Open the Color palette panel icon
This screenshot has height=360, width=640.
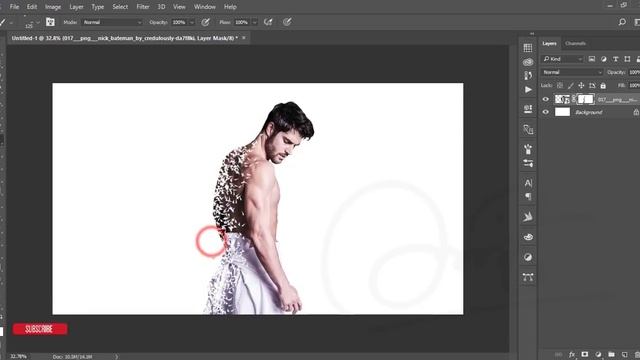point(528,237)
